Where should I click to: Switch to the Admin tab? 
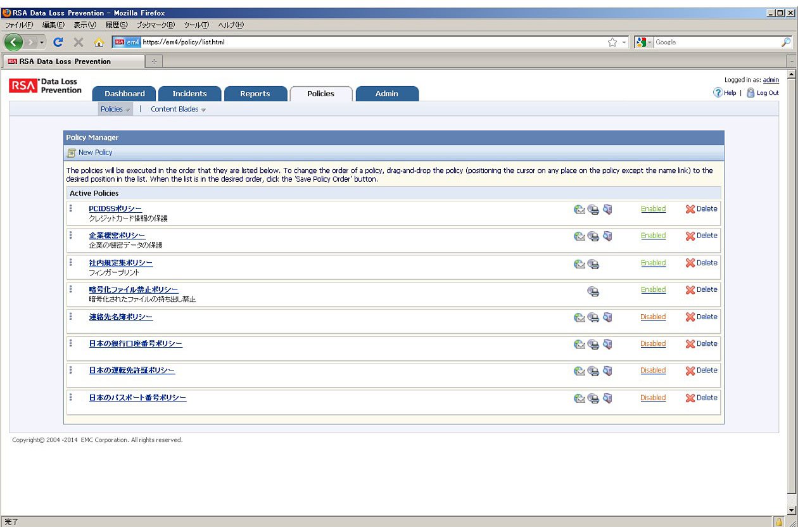(x=387, y=94)
